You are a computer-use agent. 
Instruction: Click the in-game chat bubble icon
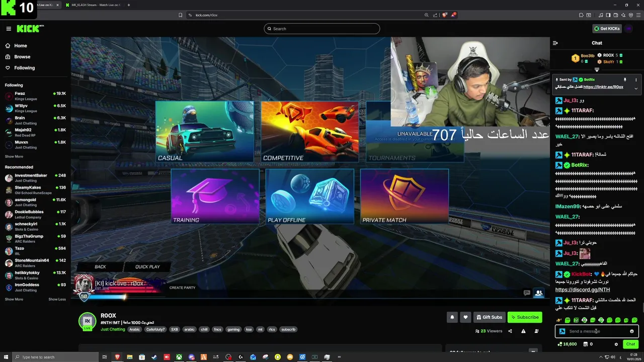coord(527,293)
